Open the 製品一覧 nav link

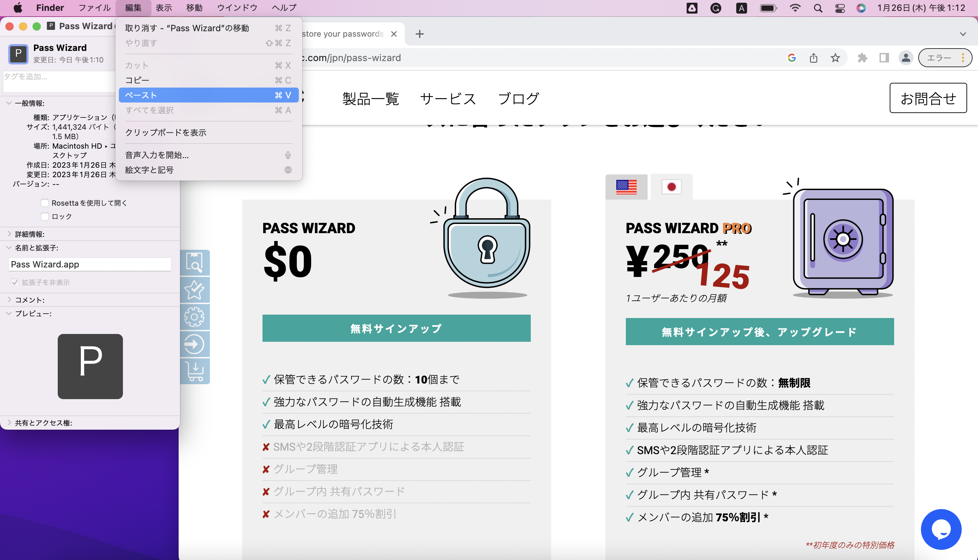point(370,98)
